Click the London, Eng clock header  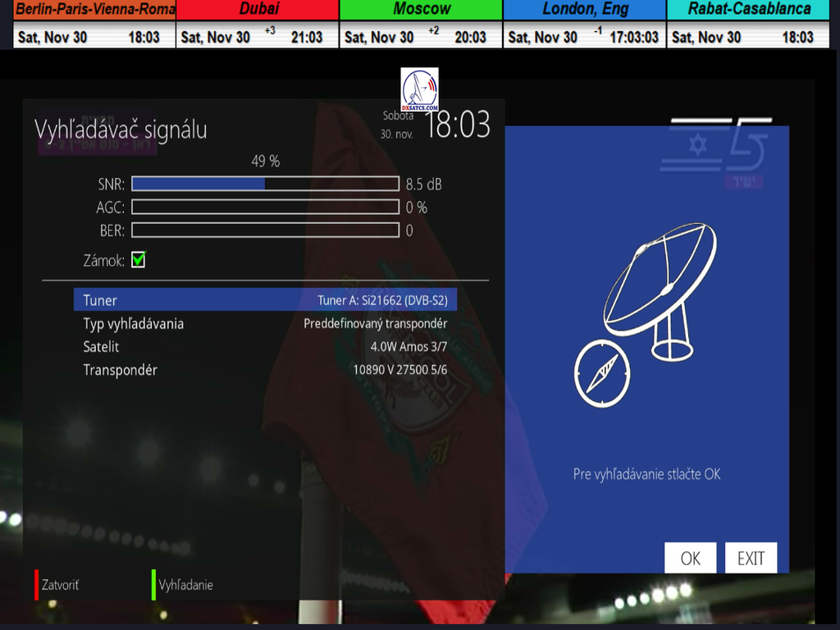(584, 10)
